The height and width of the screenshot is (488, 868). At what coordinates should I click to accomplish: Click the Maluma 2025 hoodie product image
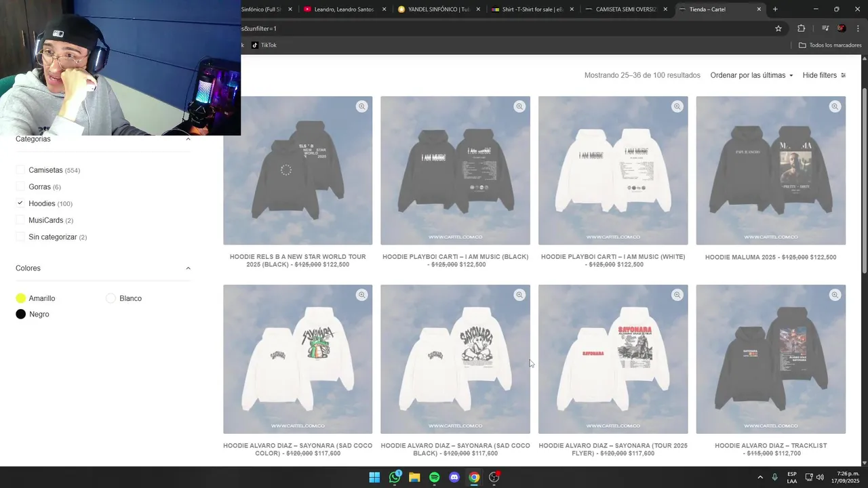coord(770,170)
